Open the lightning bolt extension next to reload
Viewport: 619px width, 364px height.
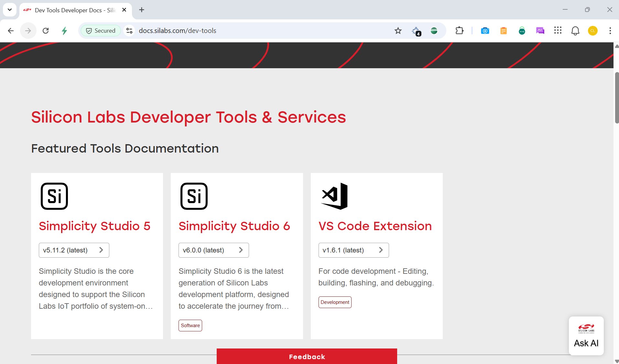coord(64,31)
